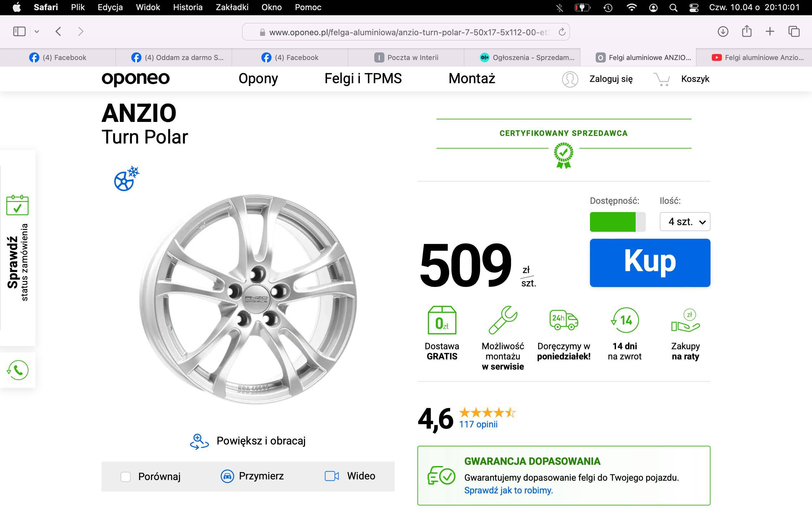Screen dimensions: 812x508
Task: Click the order status calendar icon
Action: (17, 205)
